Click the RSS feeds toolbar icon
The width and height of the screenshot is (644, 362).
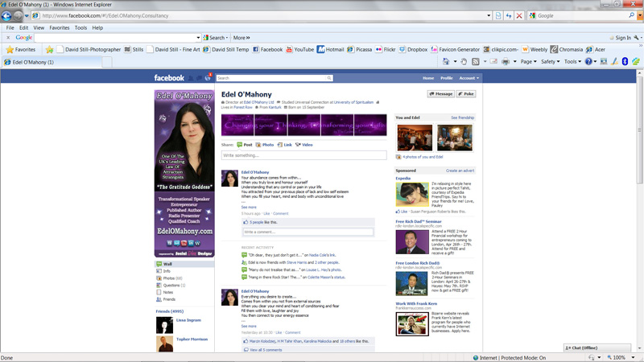click(x=476, y=62)
